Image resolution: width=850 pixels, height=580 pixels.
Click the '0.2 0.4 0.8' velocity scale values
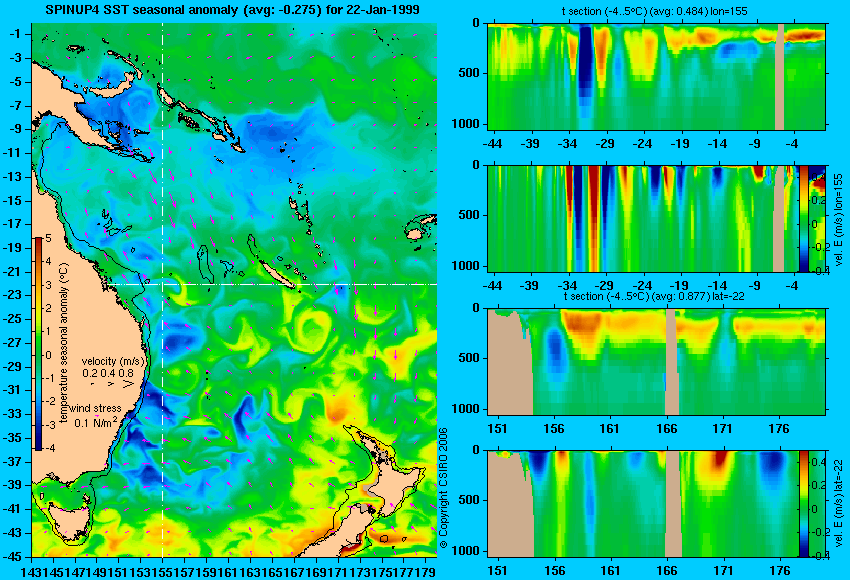point(108,373)
